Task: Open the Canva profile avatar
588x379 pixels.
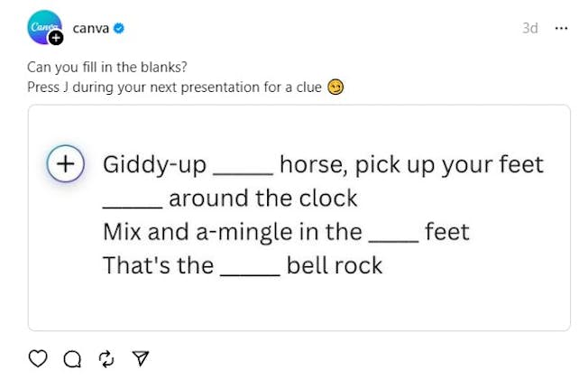Action: (43, 26)
